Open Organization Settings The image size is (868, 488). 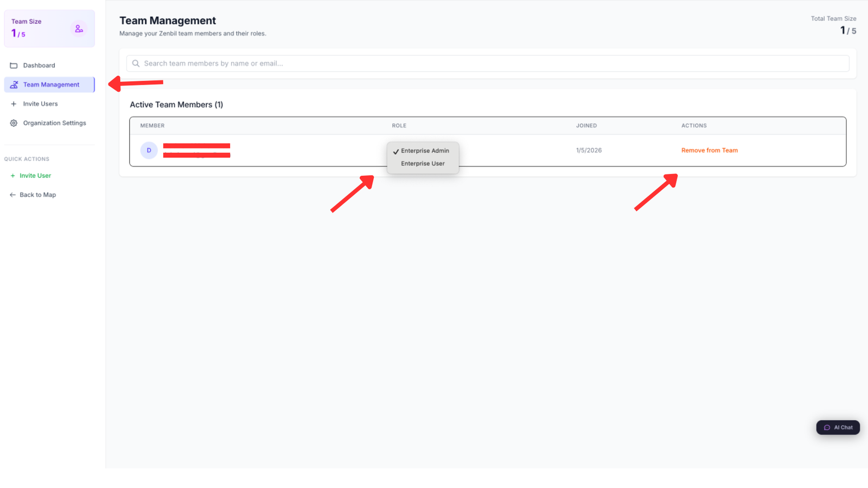click(x=54, y=123)
